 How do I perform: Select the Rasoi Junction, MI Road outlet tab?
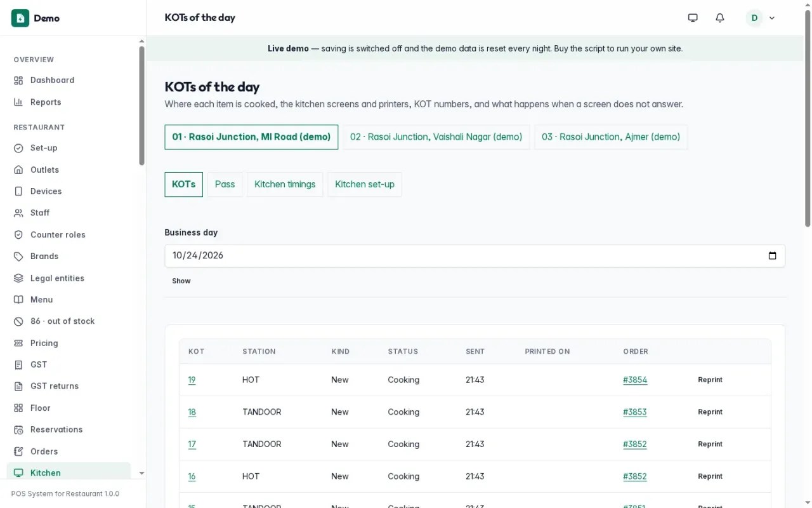pyautogui.click(x=251, y=137)
